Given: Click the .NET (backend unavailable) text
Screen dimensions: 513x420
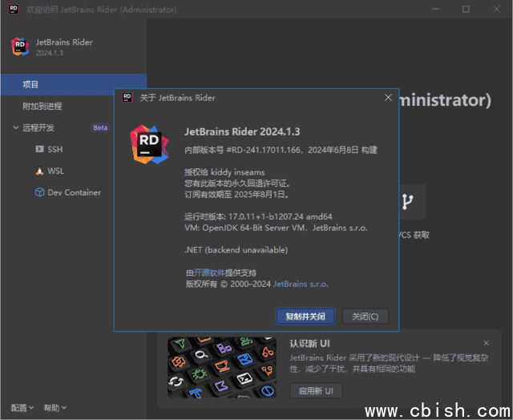Looking at the screenshot, I should tap(236, 250).
